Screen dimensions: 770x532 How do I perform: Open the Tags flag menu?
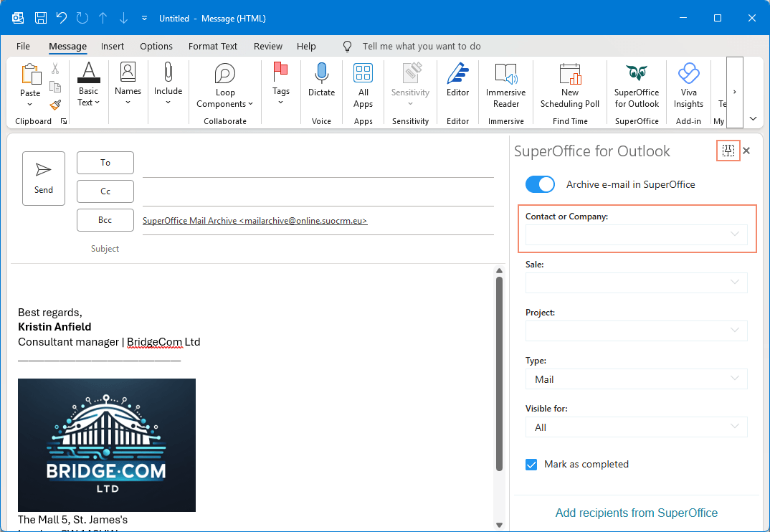tap(281, 85)
